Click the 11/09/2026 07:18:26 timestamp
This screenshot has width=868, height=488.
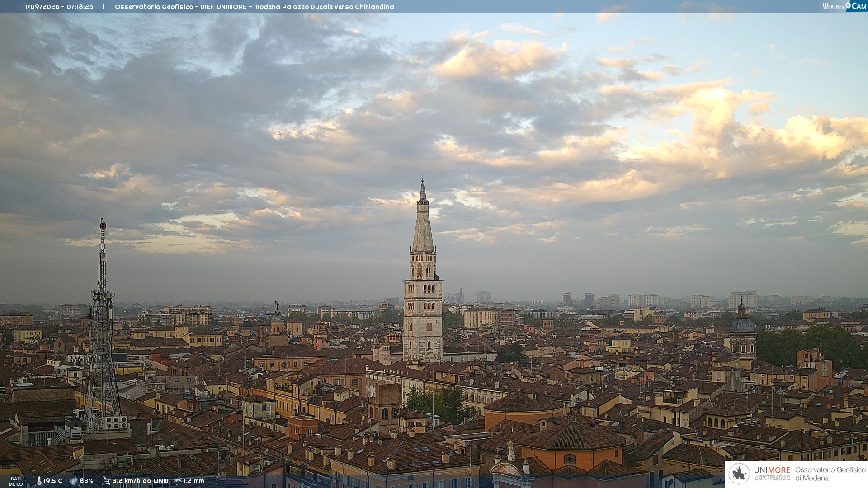point(58,7)
